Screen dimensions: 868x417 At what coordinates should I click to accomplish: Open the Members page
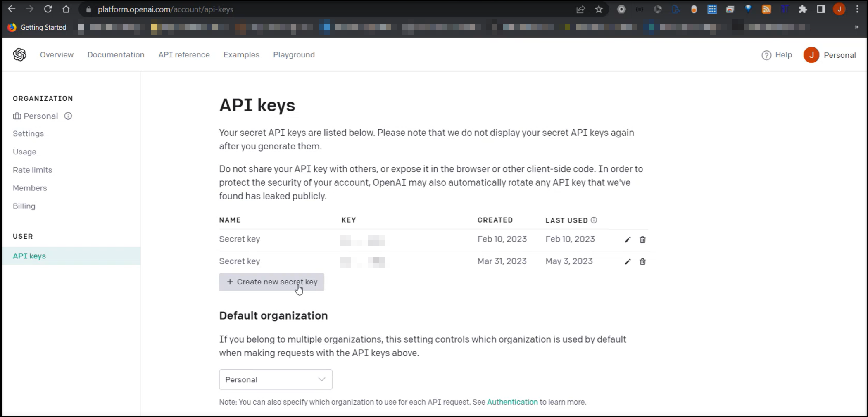pyautogui.click(x=30, y=188)
